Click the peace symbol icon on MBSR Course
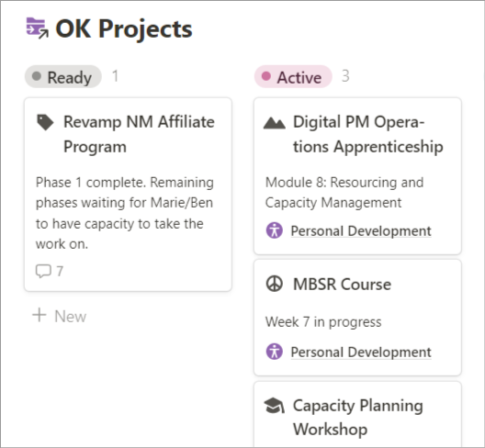 tap(275, 284)
